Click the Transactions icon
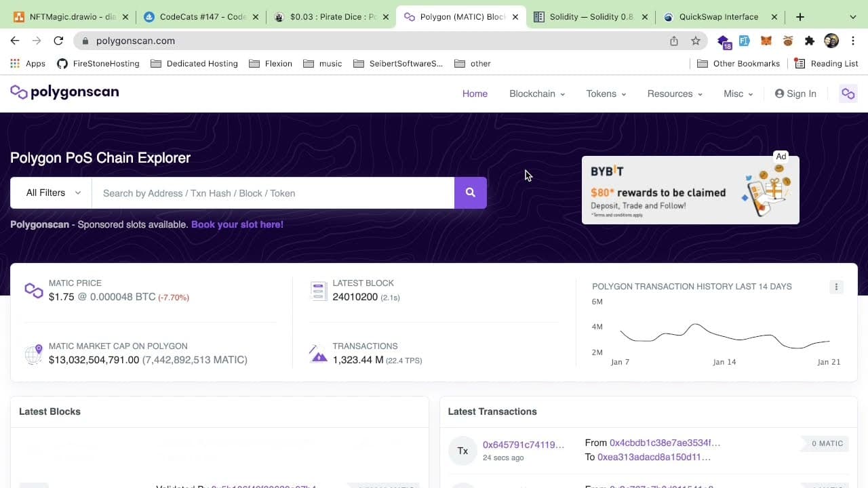The height and width of the screenshot is (488, 868). tap(318, 353)
